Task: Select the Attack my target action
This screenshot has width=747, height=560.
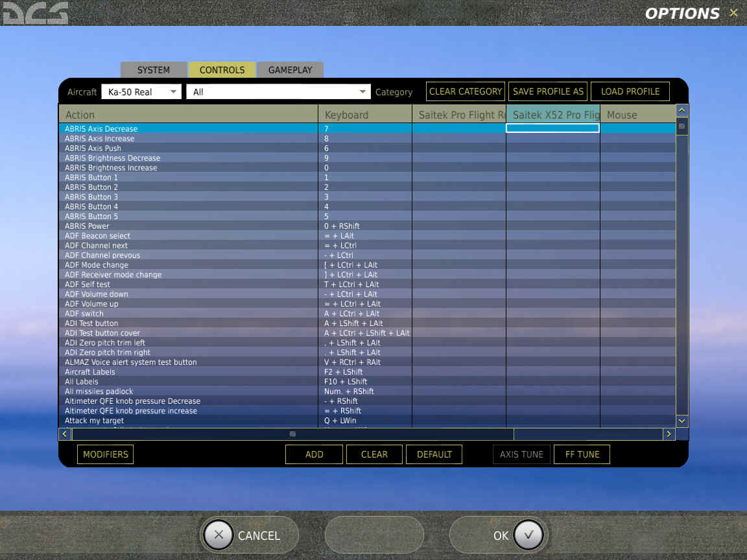Action: [x=94, y=421]
